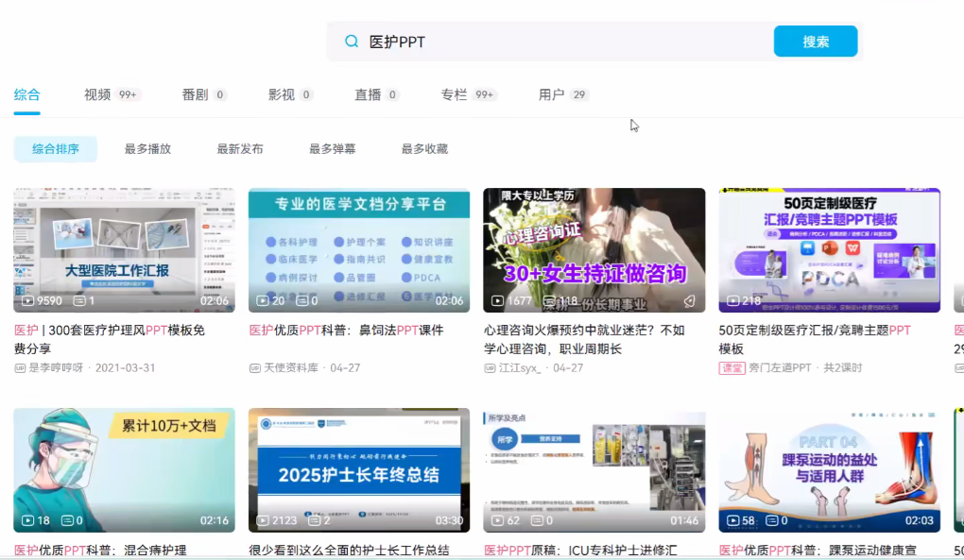This screenshot has width=964, height=560.
Task: Click the 99+ count badge beside 视频
Action: click(x=128, y=94)
